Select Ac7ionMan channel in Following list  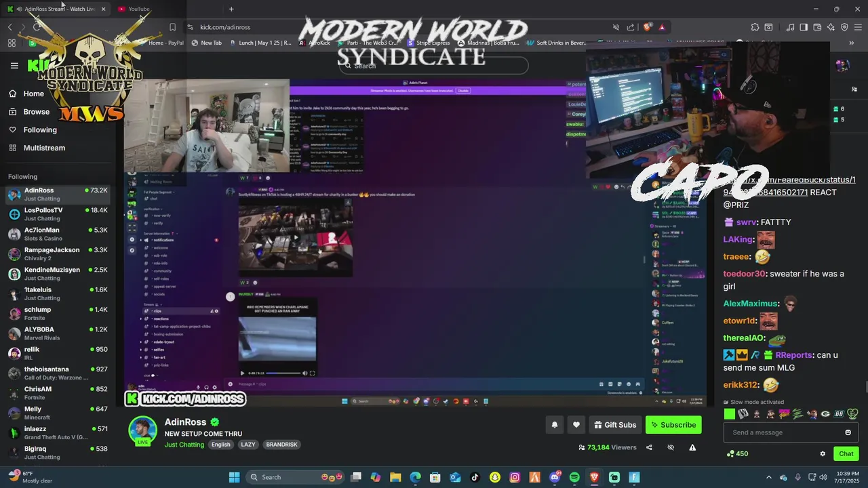[58, 234]
